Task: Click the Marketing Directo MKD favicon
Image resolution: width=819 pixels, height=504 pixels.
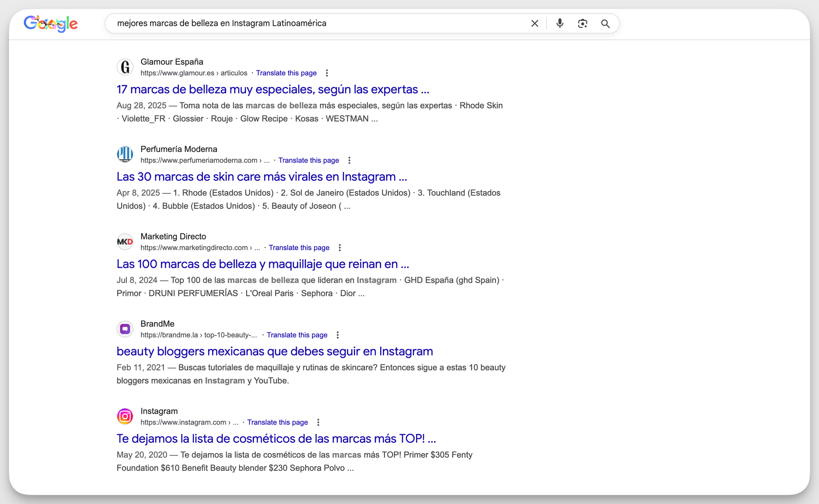Action: tap(125, 242)
